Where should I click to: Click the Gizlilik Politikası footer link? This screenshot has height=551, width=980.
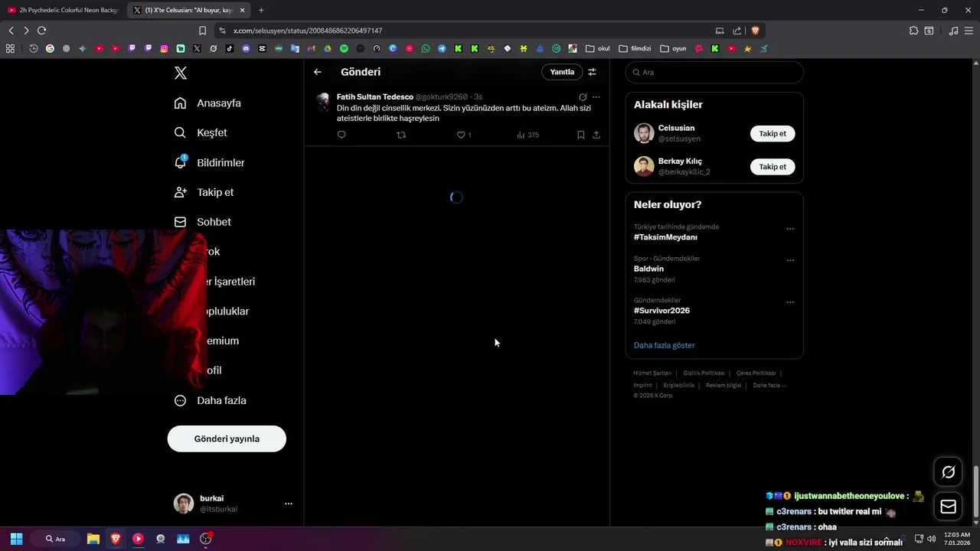coord(704,373)
